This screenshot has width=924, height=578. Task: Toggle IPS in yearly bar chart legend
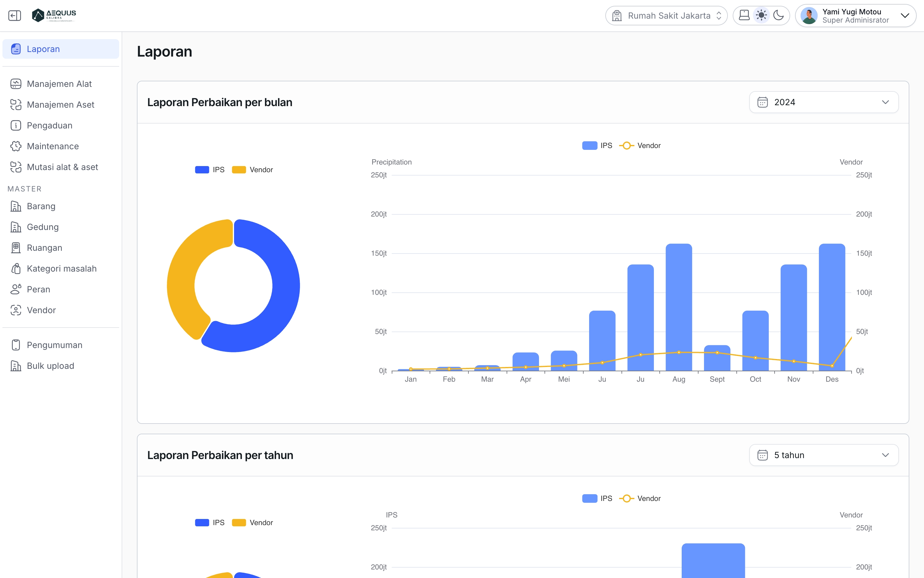(597, 498)
